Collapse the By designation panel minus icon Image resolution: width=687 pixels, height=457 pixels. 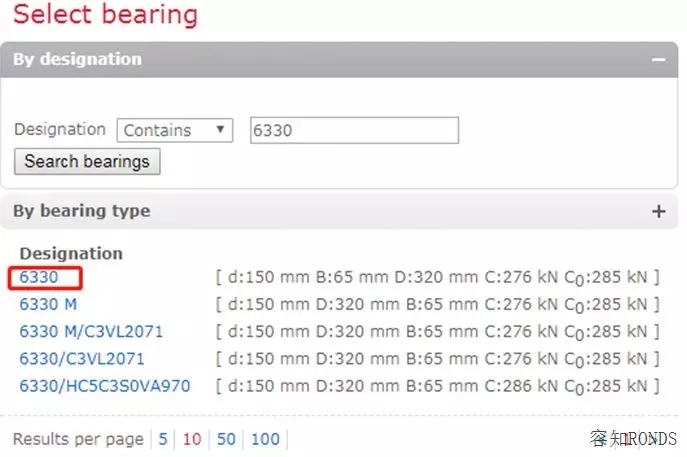[658, 59]
